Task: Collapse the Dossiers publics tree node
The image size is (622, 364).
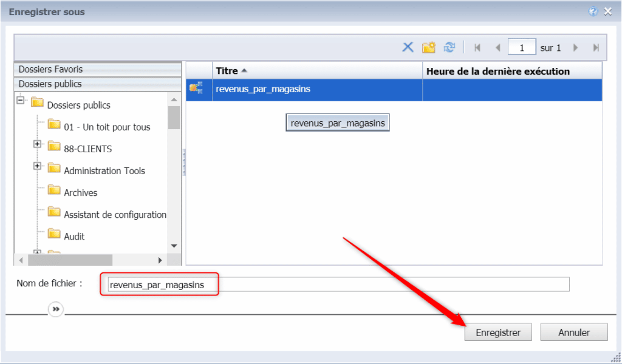Action: [21, 101]
